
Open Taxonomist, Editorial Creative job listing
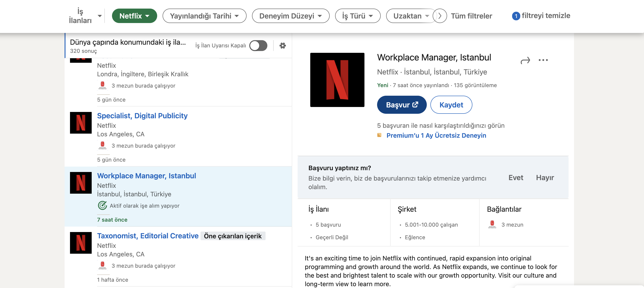[147, 236]
